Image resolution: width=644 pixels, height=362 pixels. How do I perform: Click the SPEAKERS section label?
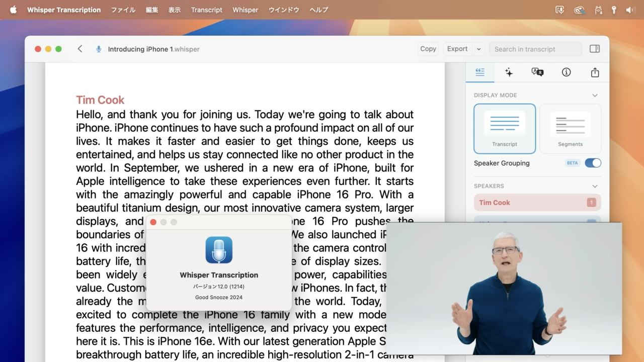click(489, 186)
